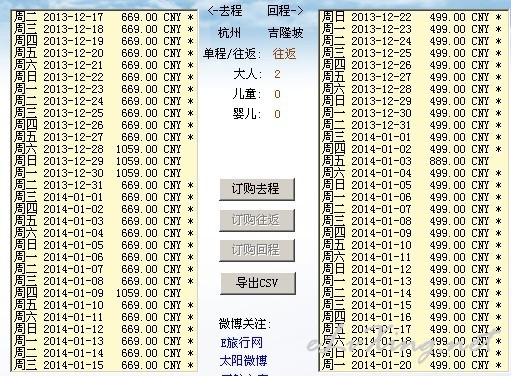Select outbound row 2014-01-15 at 669.00 CNY
The height and width of the screenshot is (376, 511).
point(104,365)
